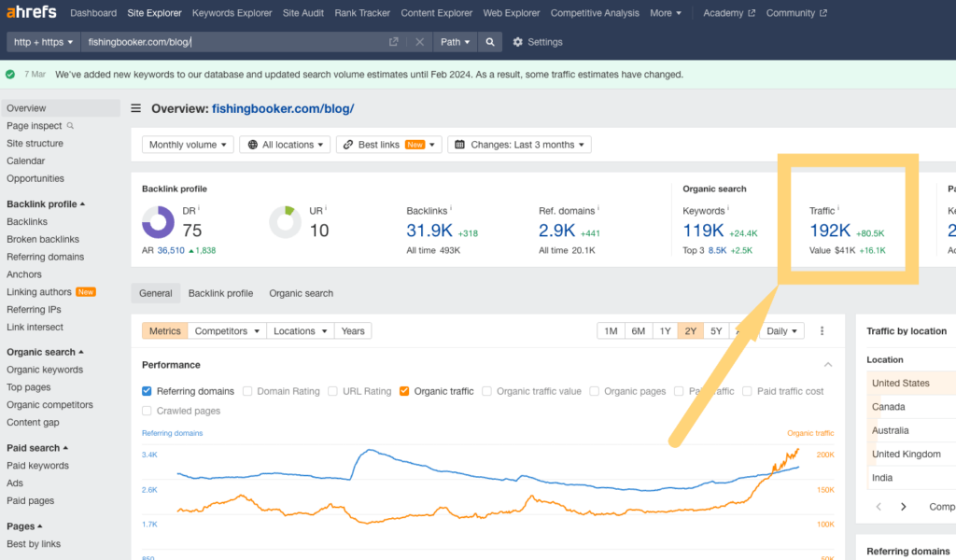This screenshot has width=956, height=560.
Task: Set chart range to 5Y
Action: point(716,331)
